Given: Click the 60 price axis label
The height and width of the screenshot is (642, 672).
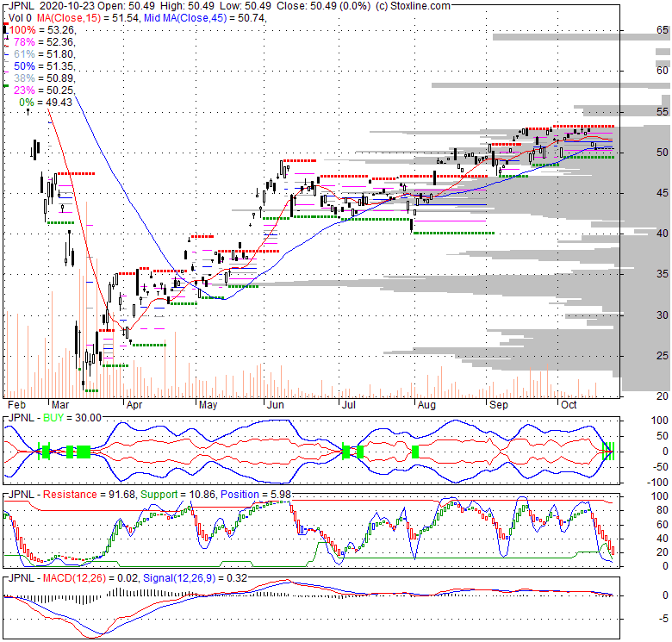Looking at the screenshot, I should pyautogui.click(x=663, y=71).
